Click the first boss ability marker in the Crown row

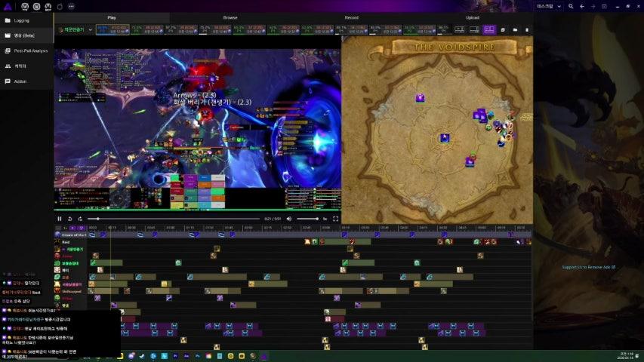tap(92, 235)
